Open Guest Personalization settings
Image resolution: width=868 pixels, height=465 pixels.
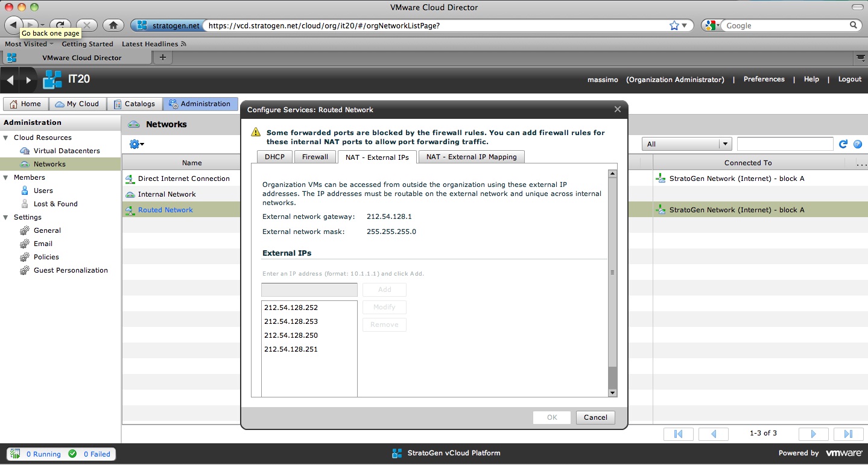coord(71,270)
